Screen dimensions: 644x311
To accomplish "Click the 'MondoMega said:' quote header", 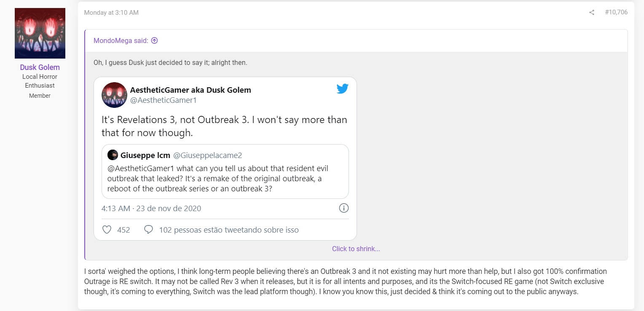I will [121, 41].
